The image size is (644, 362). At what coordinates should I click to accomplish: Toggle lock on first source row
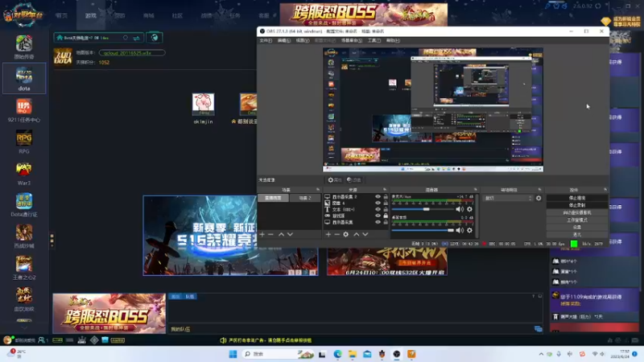coord(386,197)
